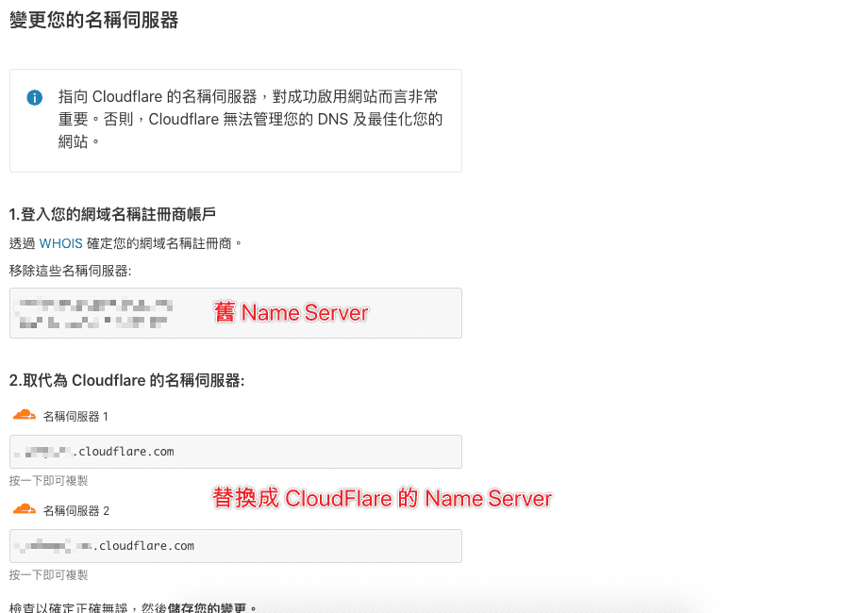This screenshot has width=868, height=613.
Task: Click the blue info icon in notice box
Action: (x=34, y=97)
